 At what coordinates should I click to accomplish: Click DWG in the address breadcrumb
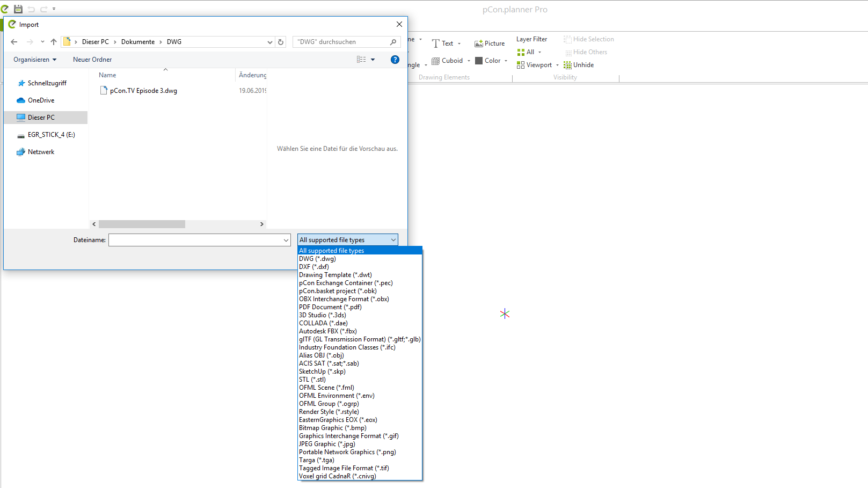(174, 42)
